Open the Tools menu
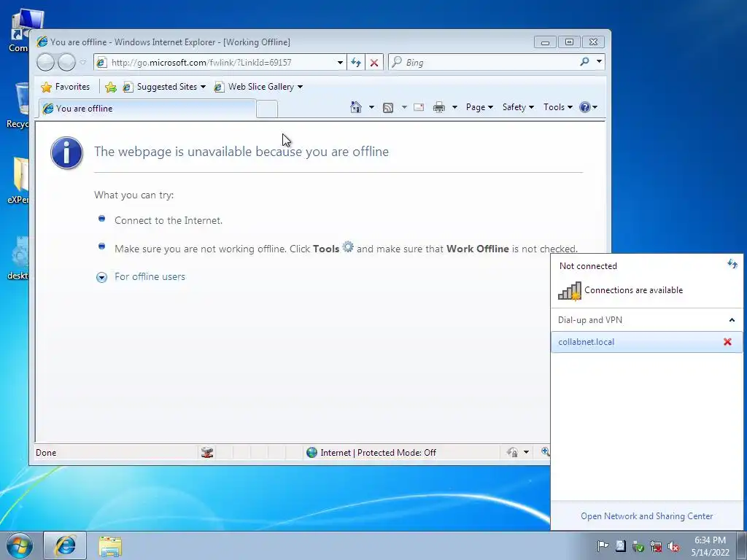This screenshot has width=747, height=560. [x=558, y=107]
